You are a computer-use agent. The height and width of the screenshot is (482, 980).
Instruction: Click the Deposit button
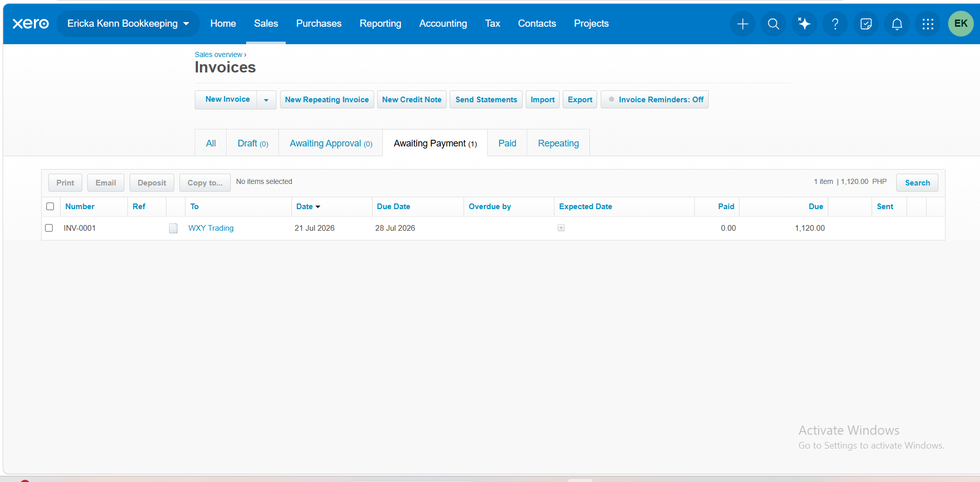click(x=152, y=183)
